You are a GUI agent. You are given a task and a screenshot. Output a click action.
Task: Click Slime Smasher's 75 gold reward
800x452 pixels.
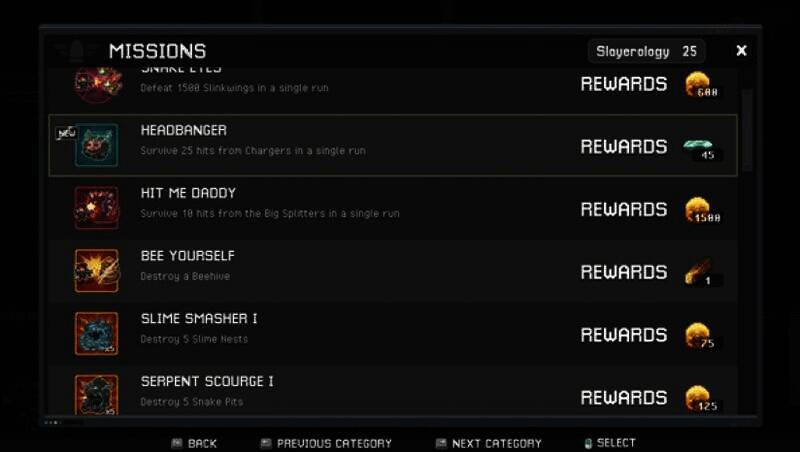[700, 335]
